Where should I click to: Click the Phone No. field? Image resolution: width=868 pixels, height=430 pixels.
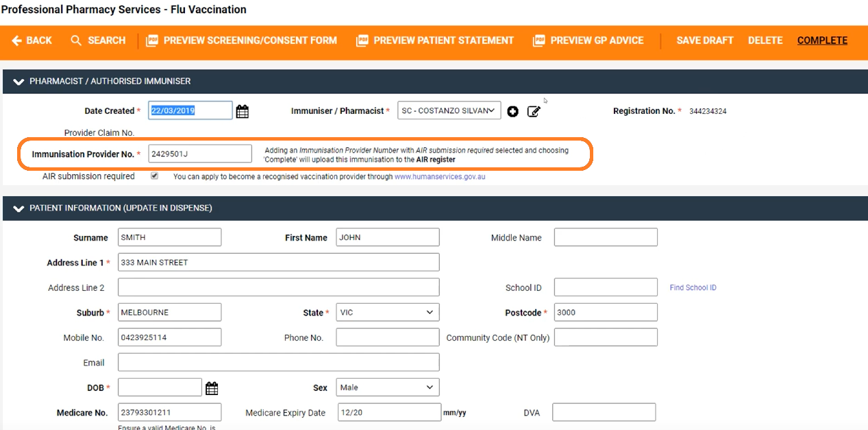(388, 337)
